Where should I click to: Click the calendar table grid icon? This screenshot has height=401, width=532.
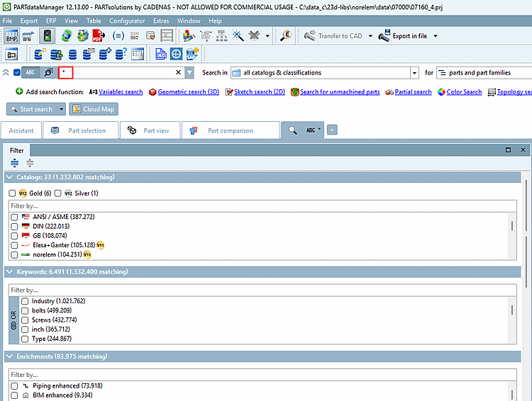(x=138, y=54)
